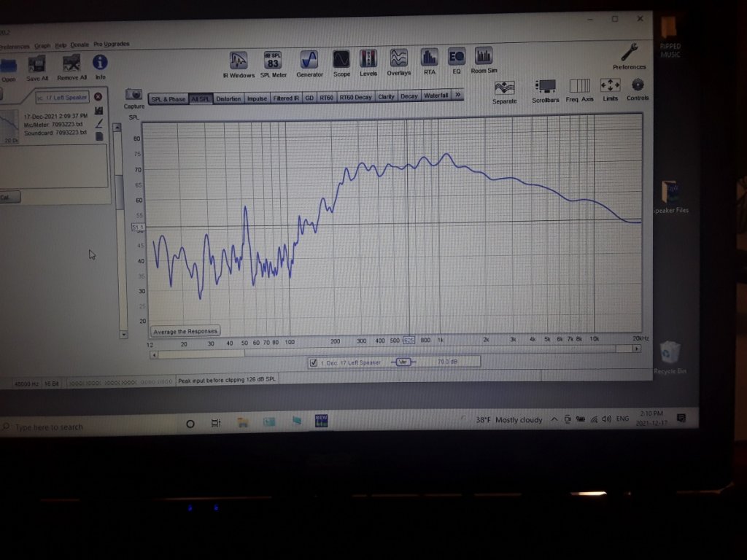
Task: Open the Donate menu
Action: (80, 44)
